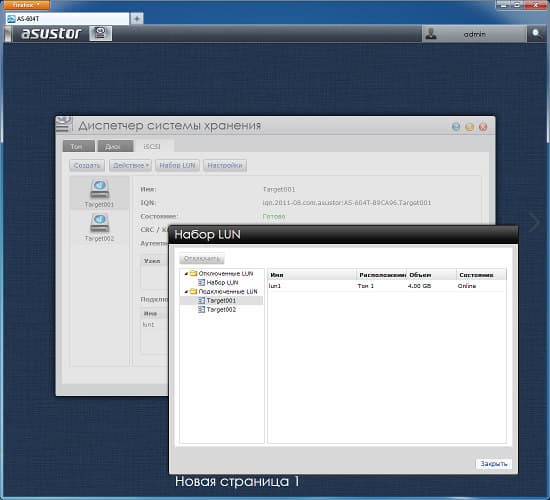
Task: Collapse the Подключенные LUN tree node
Action: (186, 292)
